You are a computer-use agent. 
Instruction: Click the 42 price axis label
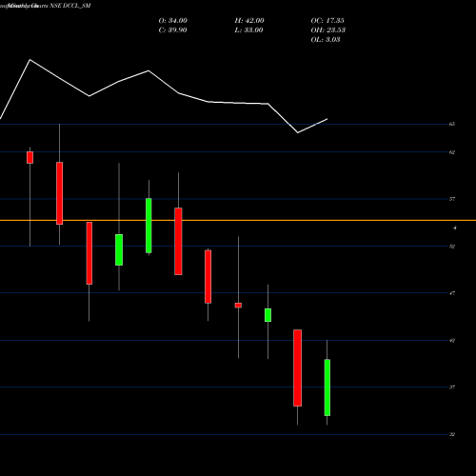click(452, 341)
